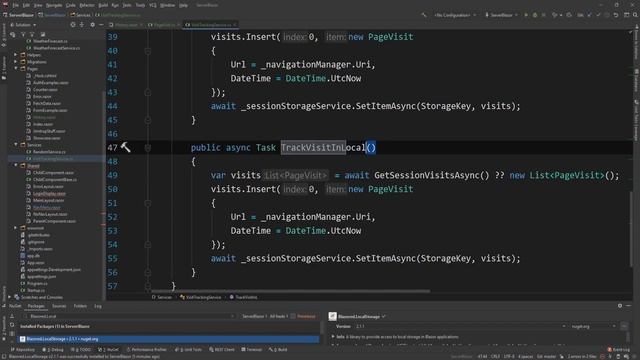Open the nuget.org source dropdown
Image resolution: width=640 pixels, height=360 pixels.
pyautogui.click(x=594, y=326)
